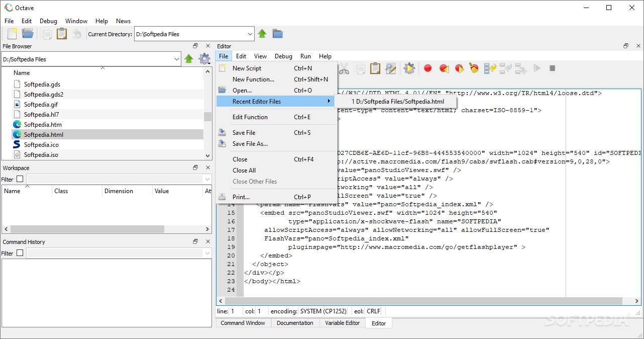The width and height of the screenshot is (644, 339).
Task: Choose Open... from the File menu
Action: click(276, 91)
